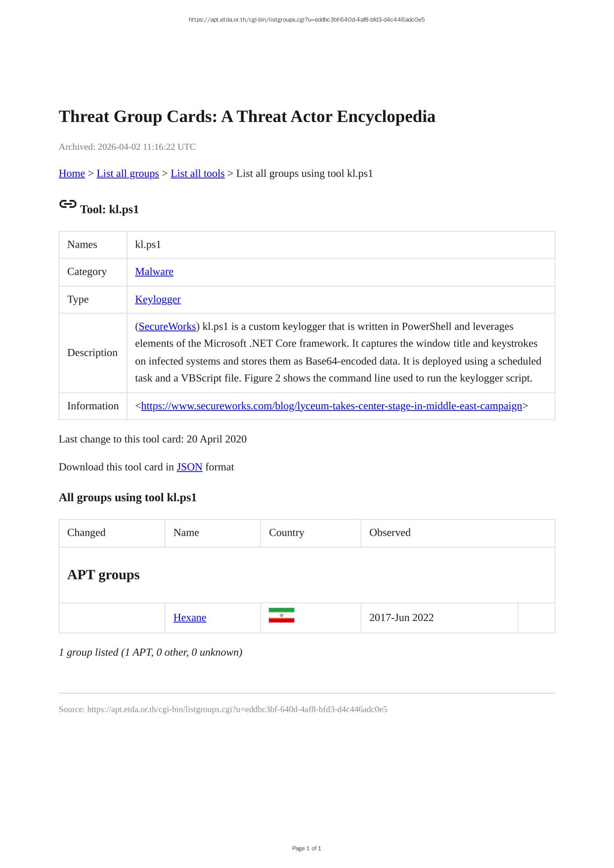Click the Threat Group Cards page title
Viewport: 614px width, 868px height.
247,117
